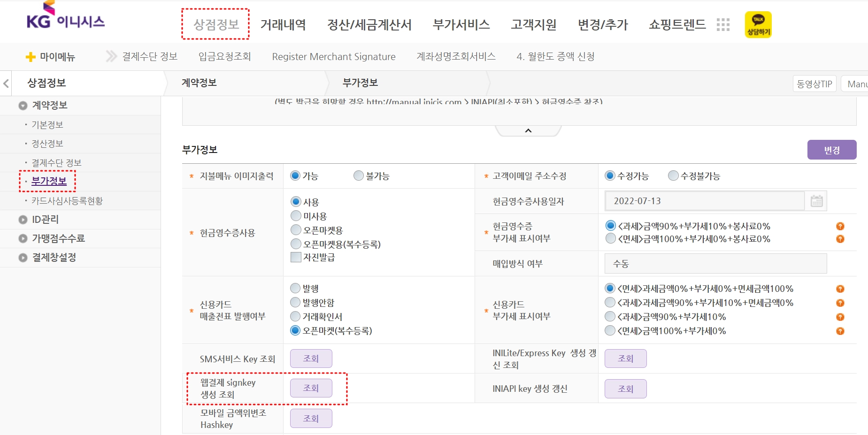This screenshot has height=435, width=868.
Task: Collapse the left sidebar arrow
Action: (x=6, y=84)
